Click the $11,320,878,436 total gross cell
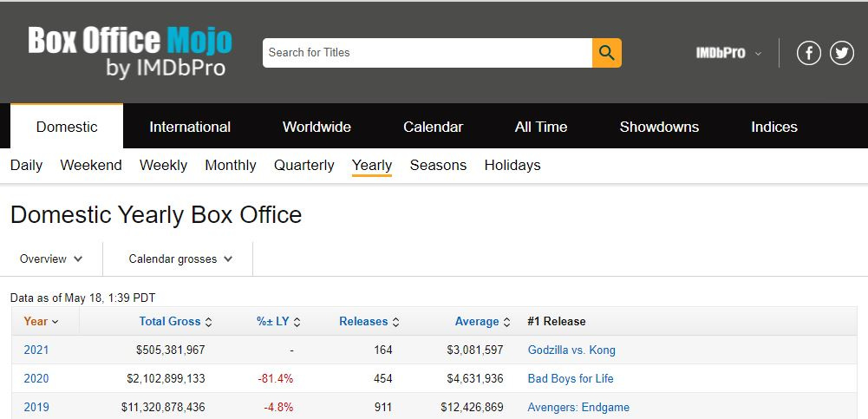Screen dimensions: 868x419 pyautogui.click(x=163, y=408)
